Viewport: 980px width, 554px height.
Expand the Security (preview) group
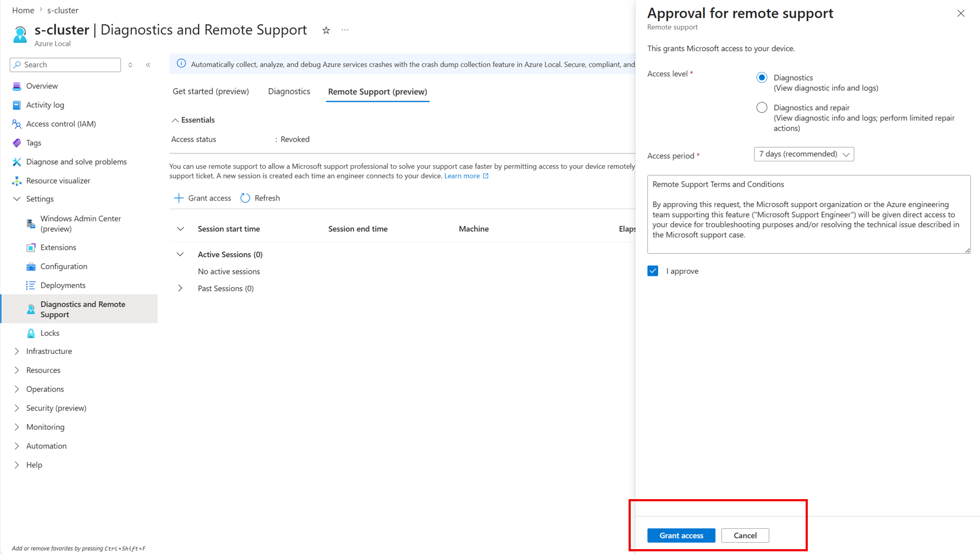coord(17,408)
